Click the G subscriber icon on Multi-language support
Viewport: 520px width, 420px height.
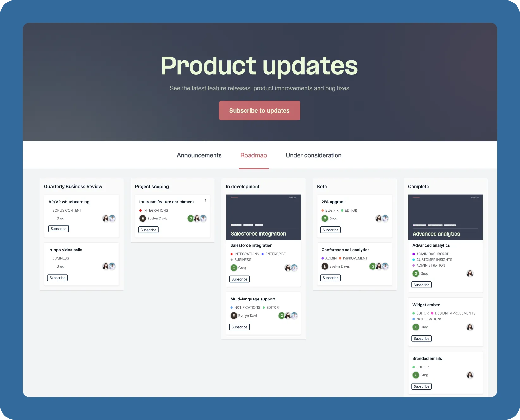tap(282, 315)
